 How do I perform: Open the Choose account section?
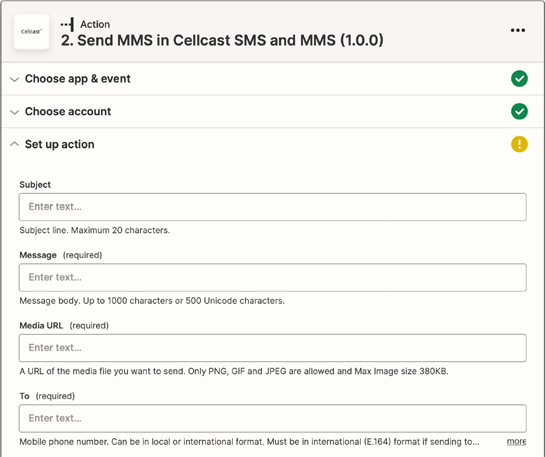tap(68, 112)
